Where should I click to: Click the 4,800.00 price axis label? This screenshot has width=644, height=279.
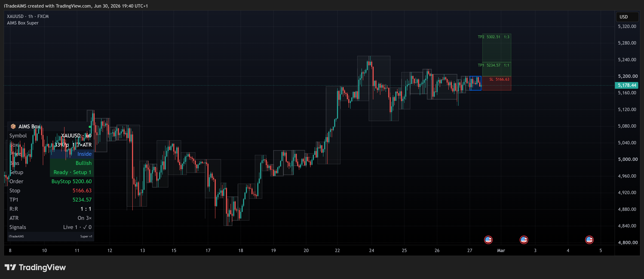point(628,242)
